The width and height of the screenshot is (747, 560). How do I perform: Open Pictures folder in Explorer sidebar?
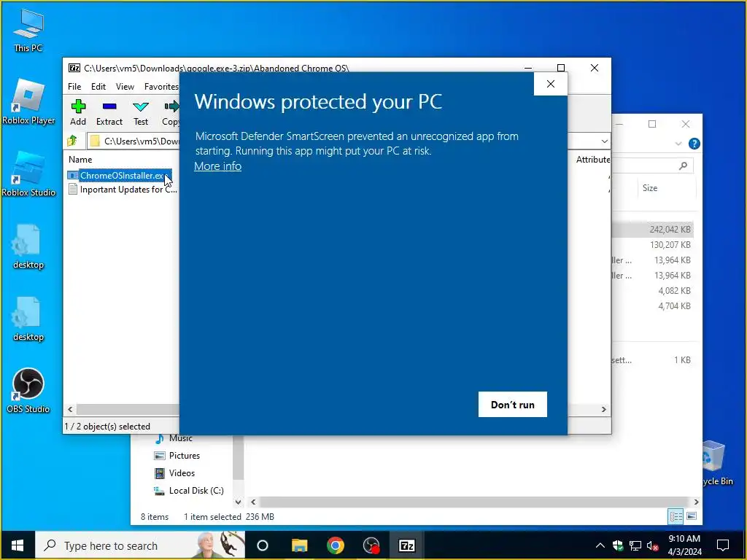click(x=177, y=456)
